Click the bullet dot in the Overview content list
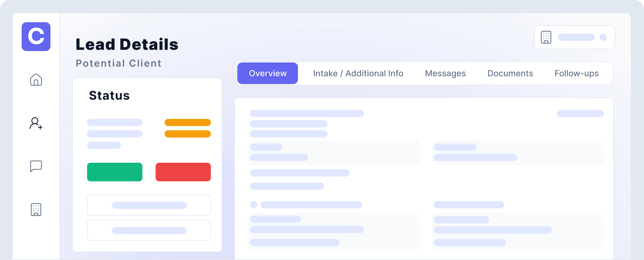The height and width of the screenshot is (260, 644). point(253,205)
